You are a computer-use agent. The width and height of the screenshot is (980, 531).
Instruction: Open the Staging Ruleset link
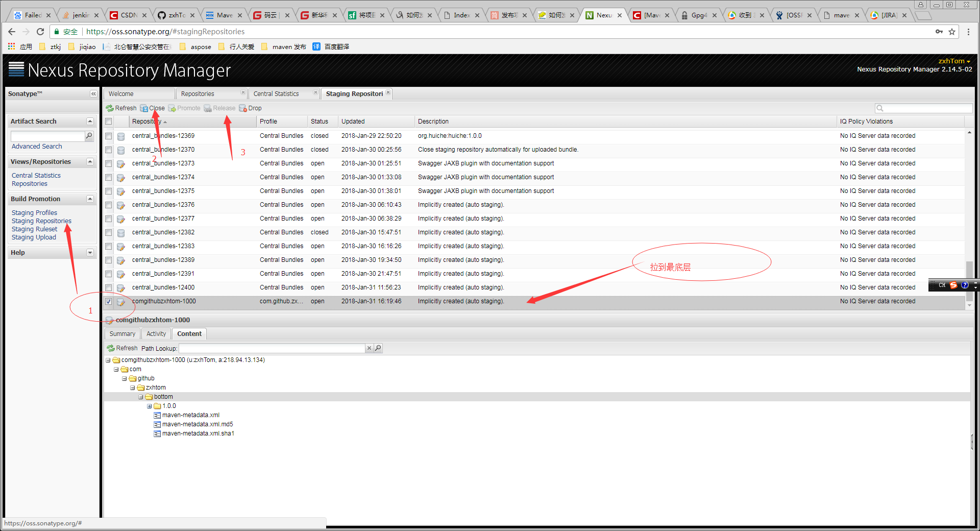[34, 229]
